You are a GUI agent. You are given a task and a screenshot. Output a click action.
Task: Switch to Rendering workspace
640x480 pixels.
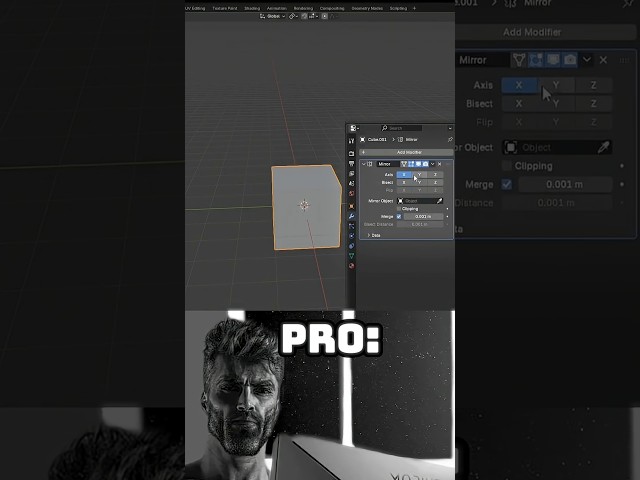tap(303, 8)
